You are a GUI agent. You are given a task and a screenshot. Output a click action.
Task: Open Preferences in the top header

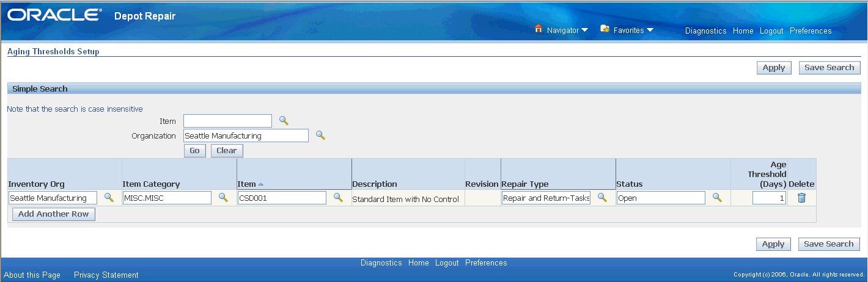pyautogui.click(x=811, y=31)
